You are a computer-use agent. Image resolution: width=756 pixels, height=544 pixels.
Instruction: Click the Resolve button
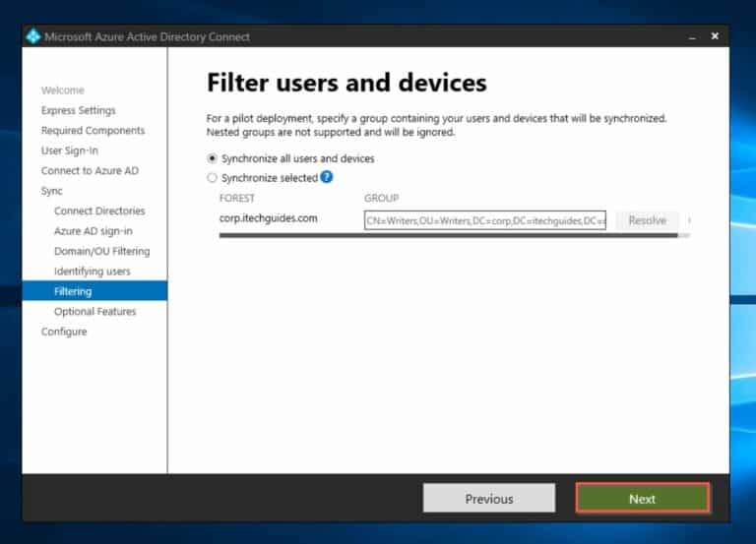[647, 220]
